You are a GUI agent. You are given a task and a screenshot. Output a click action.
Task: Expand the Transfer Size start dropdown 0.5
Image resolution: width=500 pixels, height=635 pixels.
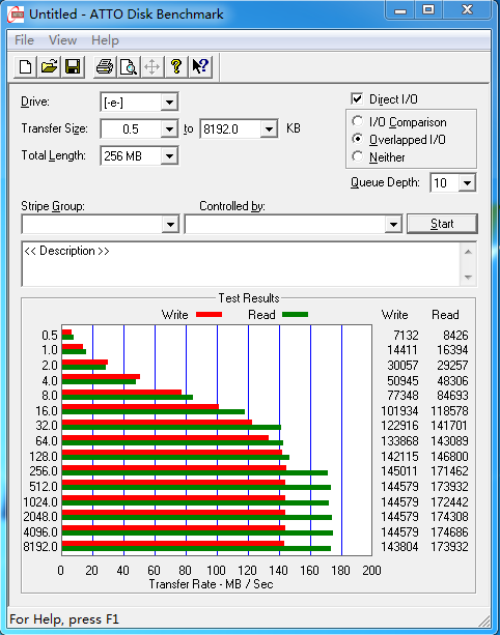coord(169,129)
